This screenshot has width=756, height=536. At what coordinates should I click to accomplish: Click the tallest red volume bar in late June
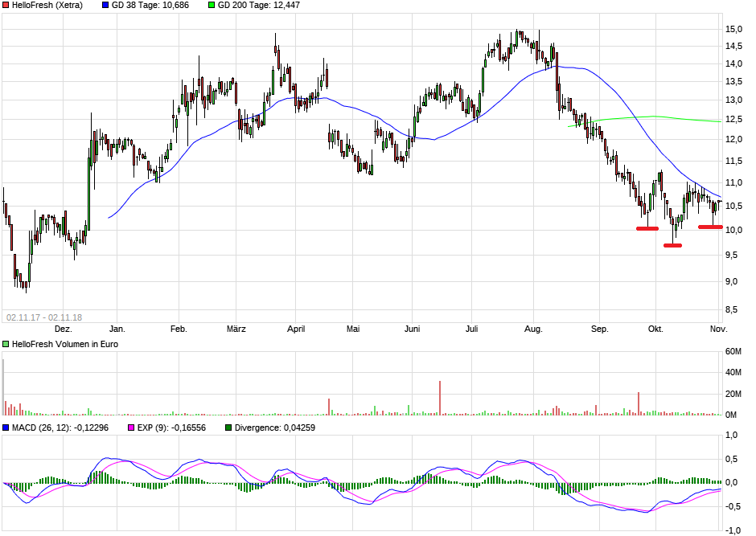440,398
